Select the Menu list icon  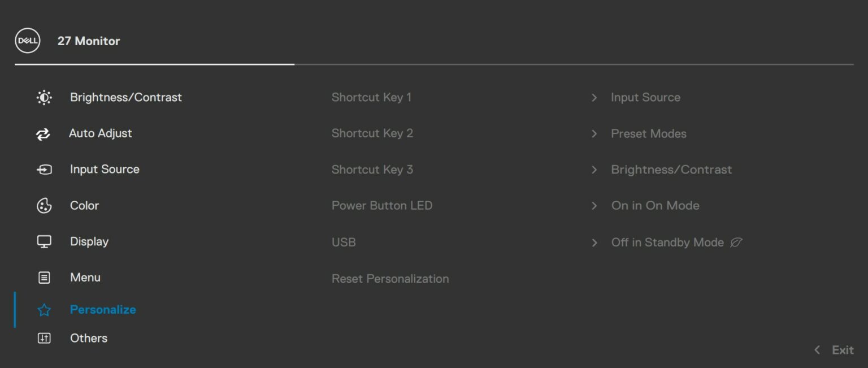click(44, 278)
